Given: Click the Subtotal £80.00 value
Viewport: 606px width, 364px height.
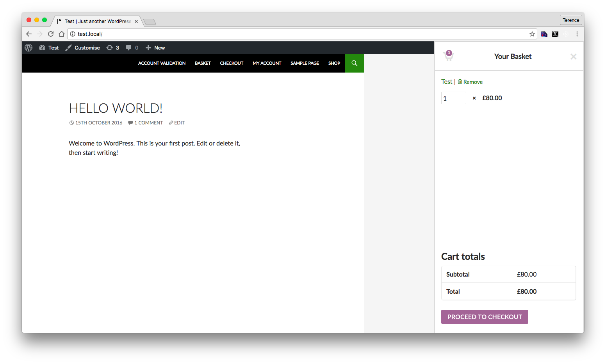Looking at the screenshot, I should pos(527,274).
